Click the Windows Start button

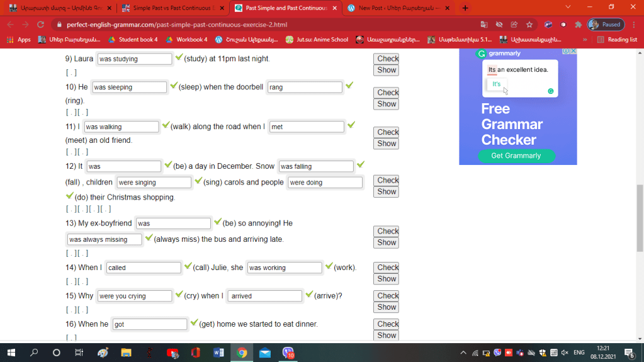11,353
